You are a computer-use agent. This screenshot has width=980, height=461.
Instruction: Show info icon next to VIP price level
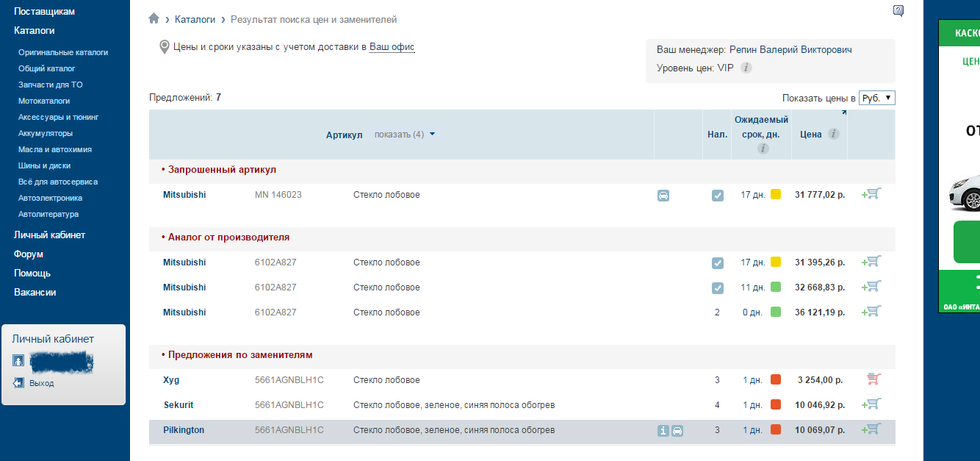[x=746, y=68]
